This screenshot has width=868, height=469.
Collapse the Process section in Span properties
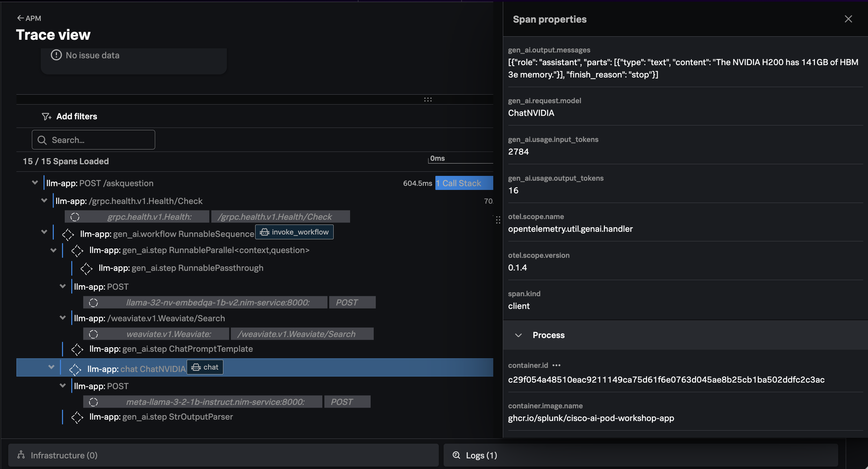pyautogui.click(x=518, y=335)
